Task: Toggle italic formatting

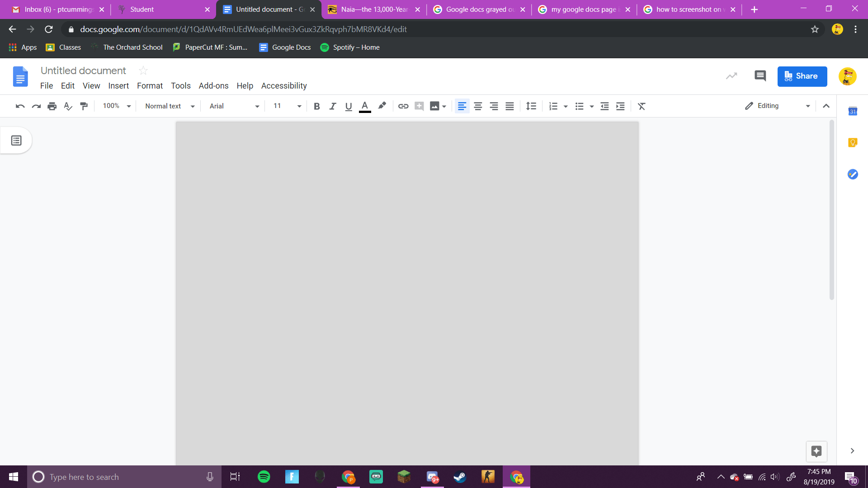Action: pyautogui.click(x=332, y=106)
